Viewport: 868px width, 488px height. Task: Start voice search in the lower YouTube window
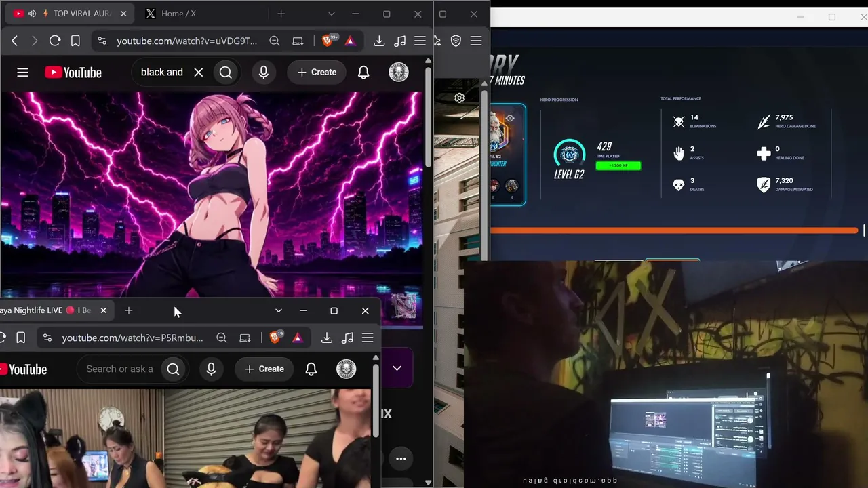[211, 369]
